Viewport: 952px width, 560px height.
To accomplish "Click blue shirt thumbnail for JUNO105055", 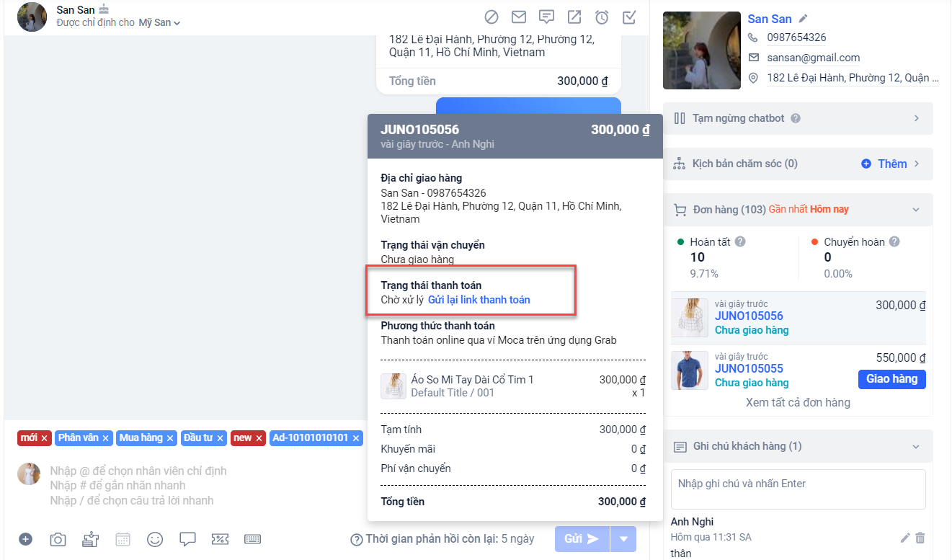I will click(x=690, y=370).
